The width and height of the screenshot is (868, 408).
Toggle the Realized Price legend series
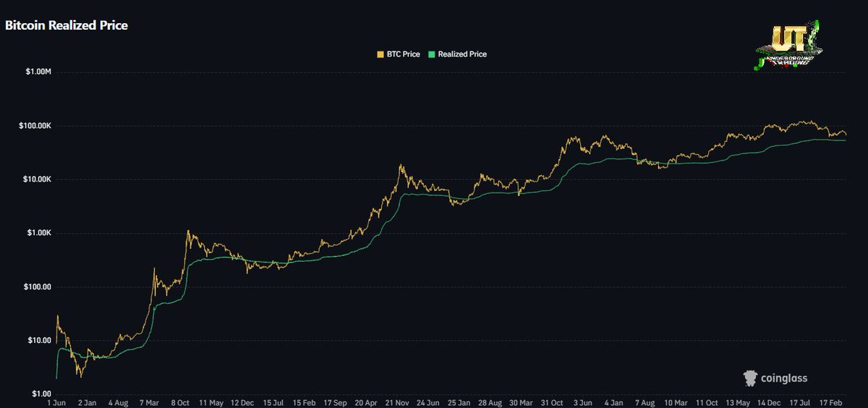click(x=458, y=54)
